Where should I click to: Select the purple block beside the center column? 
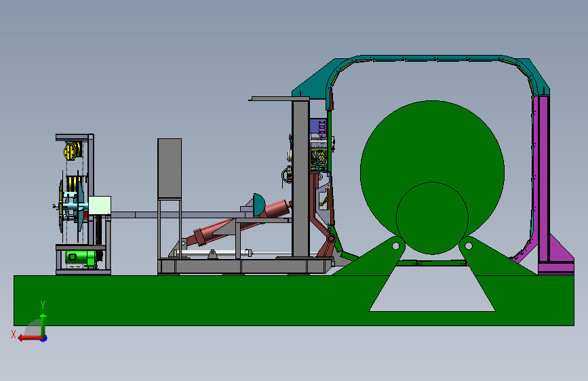[x=318, y=127]
